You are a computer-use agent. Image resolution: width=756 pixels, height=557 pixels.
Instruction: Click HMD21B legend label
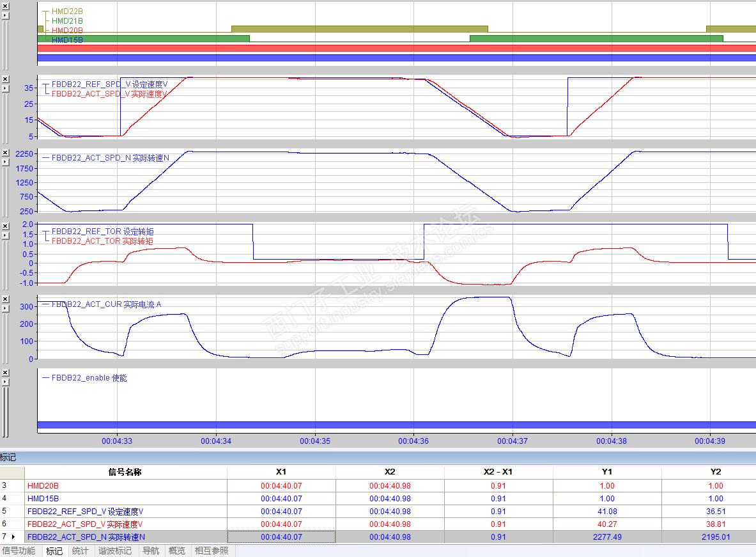[x=67, y=20]
